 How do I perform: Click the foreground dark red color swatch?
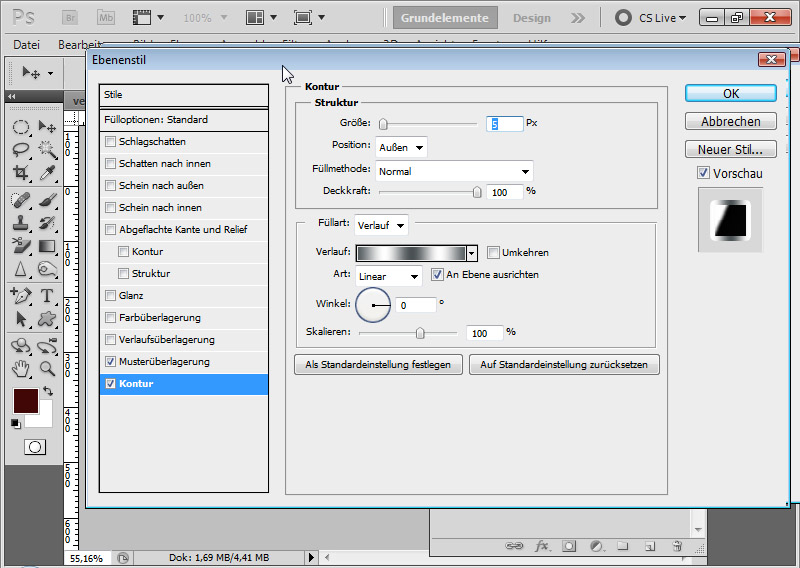[25, 402]
